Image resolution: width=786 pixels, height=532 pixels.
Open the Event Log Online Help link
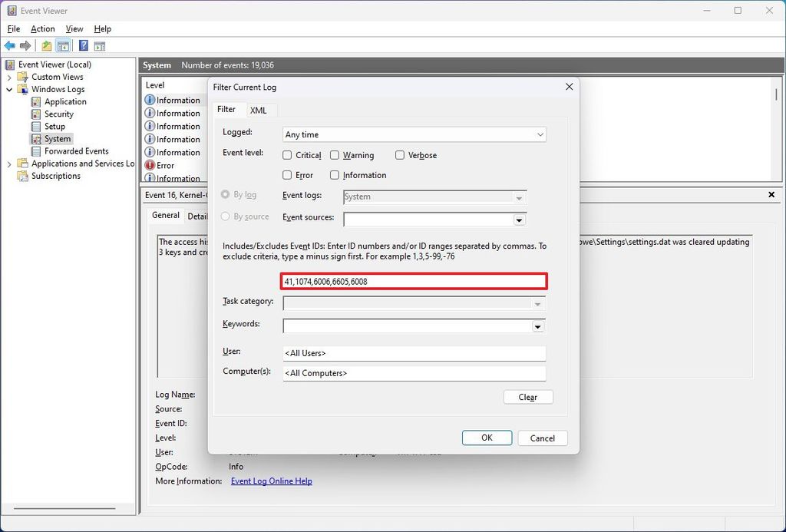[x=270, y=481]
